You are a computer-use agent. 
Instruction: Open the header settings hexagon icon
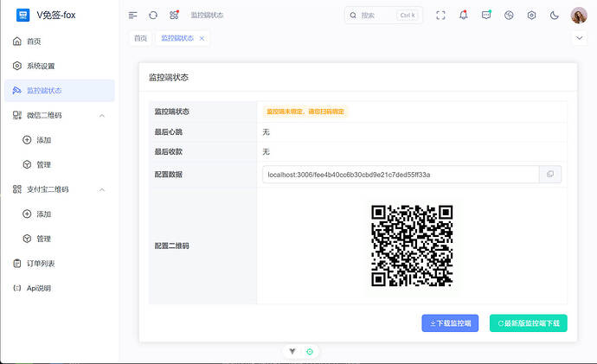click(531, 16)
